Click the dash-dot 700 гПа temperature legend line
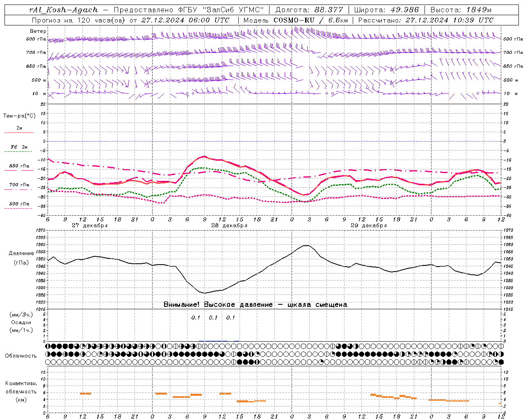The width and height of the screenshot is (525, 420). (x=19, y=189)
